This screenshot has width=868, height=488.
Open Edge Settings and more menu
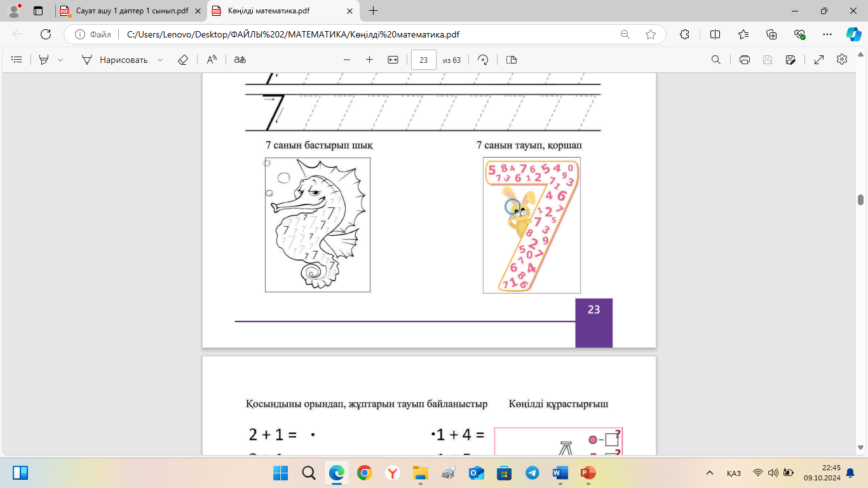click(x=827, y=34)
